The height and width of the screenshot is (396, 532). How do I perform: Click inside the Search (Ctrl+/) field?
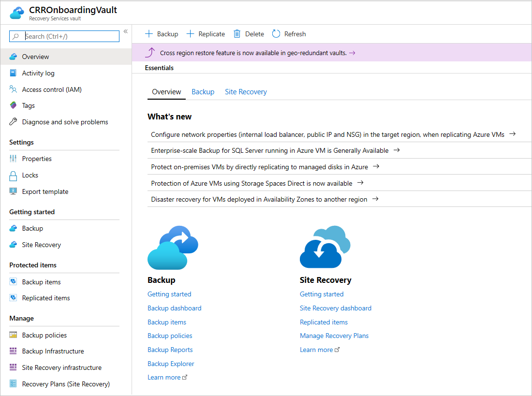[x=63, y=36]
